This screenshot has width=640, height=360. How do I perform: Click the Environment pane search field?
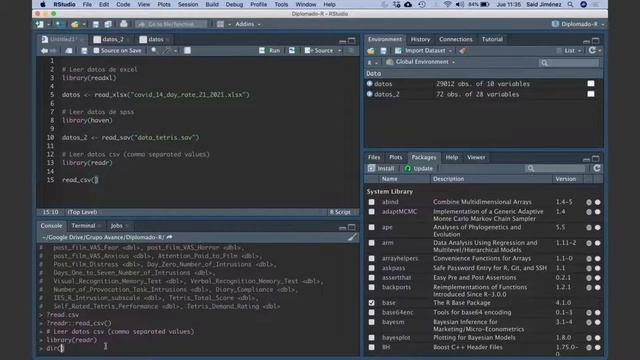(569, 62)
